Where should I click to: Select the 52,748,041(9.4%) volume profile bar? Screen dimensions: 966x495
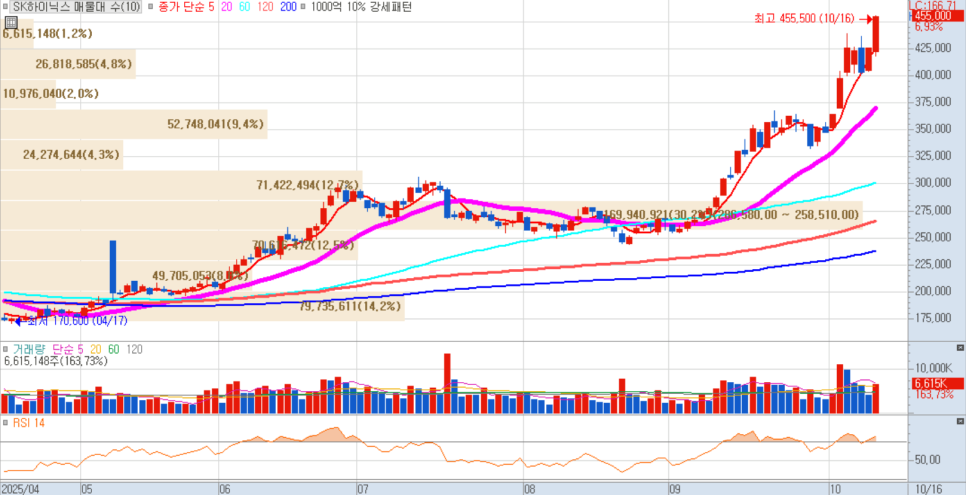(134, 124)
